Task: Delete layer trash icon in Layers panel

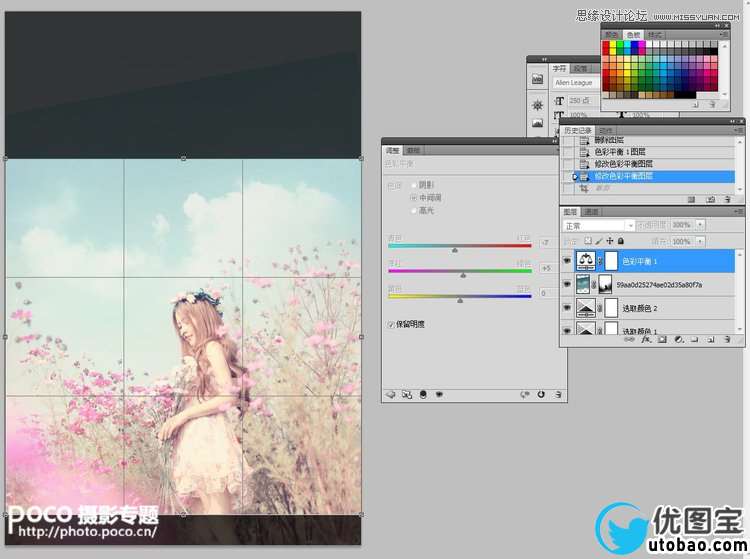Action: tap(727, 339)
